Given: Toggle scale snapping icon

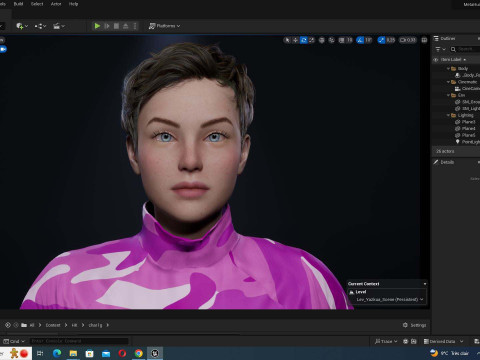Looking at the screenshot, I should tap(381, 40).
